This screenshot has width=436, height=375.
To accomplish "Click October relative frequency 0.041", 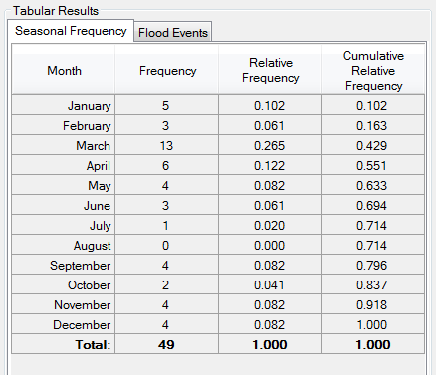I will 270,284.
